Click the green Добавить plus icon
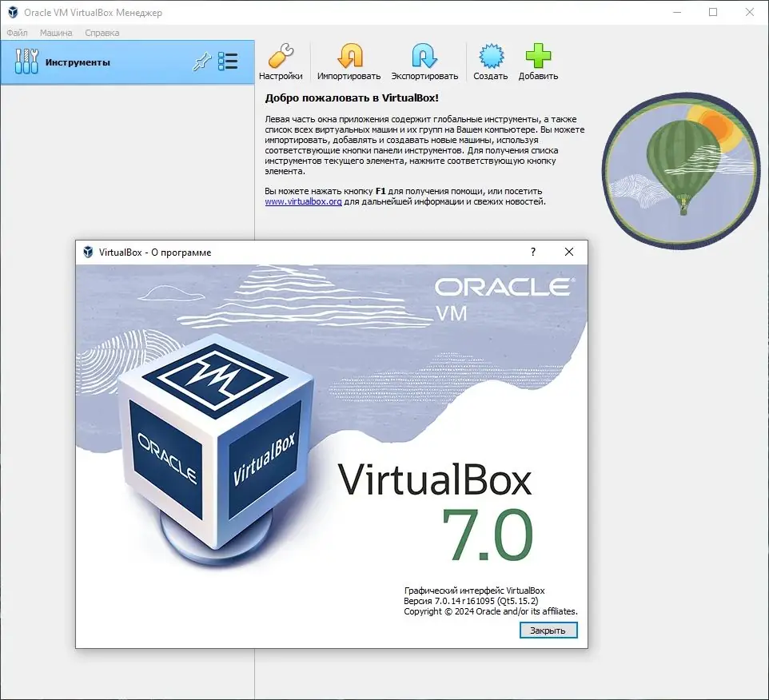Viewport: 769px width, 700px height. pos(538,57)
